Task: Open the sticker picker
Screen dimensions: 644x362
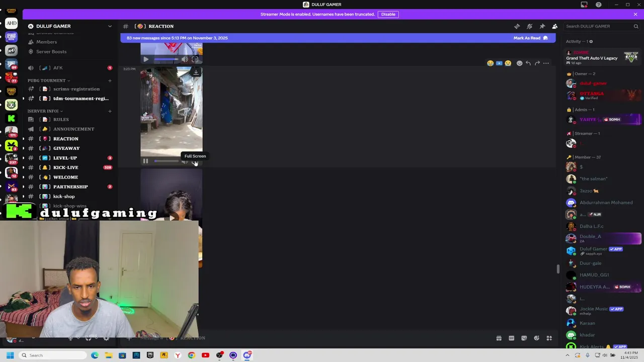Action: [x=524, y=338]
